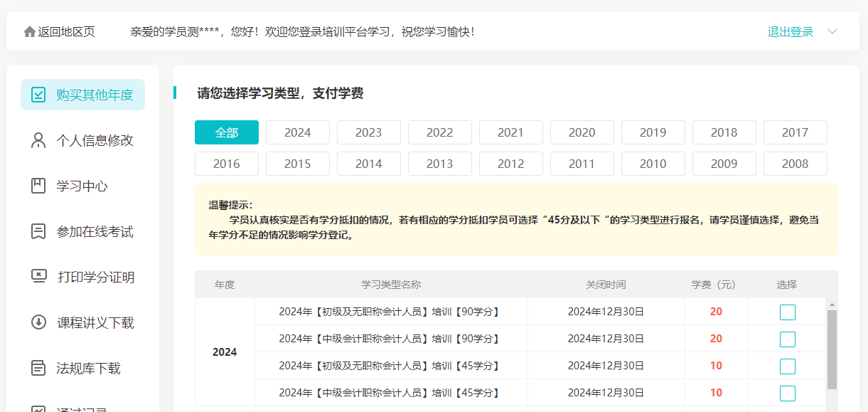The width and height of the screenshot is (868, 412).
Task: Click the 学习中心 bookmark icon
Action: pyautogui.click(x=38, y=186)
